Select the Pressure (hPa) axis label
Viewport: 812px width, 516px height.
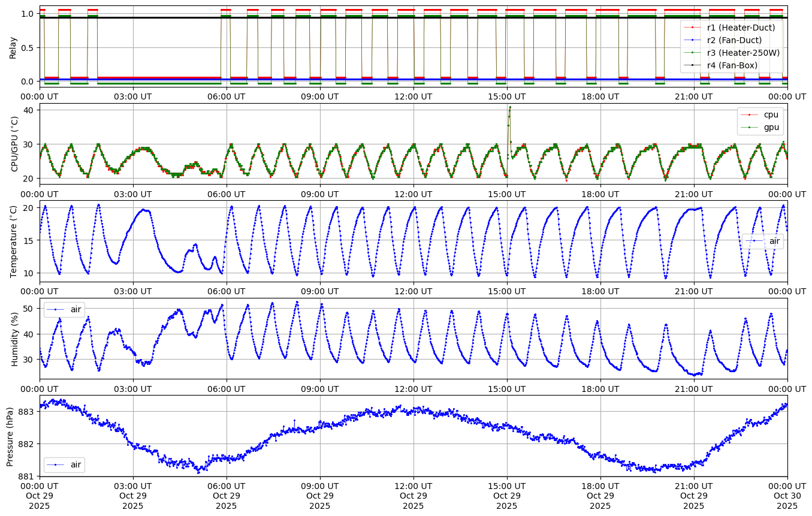[10, 436]
